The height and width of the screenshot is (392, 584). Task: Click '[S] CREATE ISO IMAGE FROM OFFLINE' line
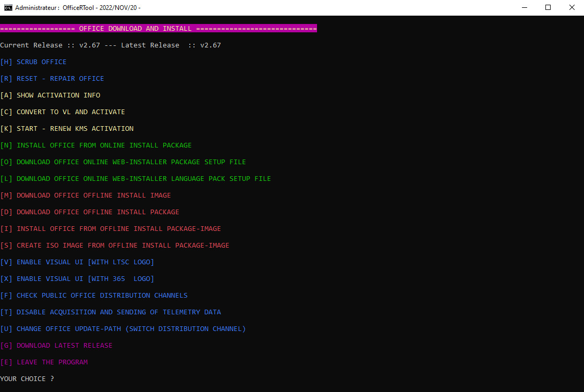115,246
